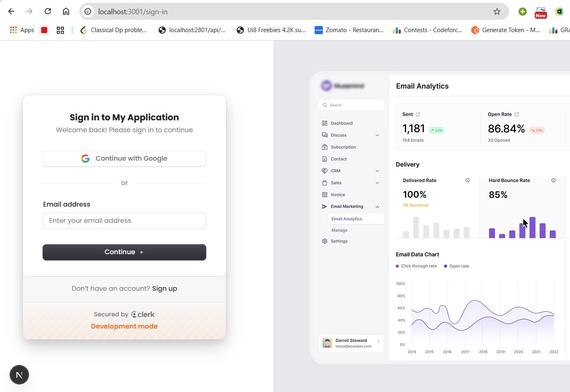
Task: Expand the Discuss menu chevron
Action: (x=377, y=135)
